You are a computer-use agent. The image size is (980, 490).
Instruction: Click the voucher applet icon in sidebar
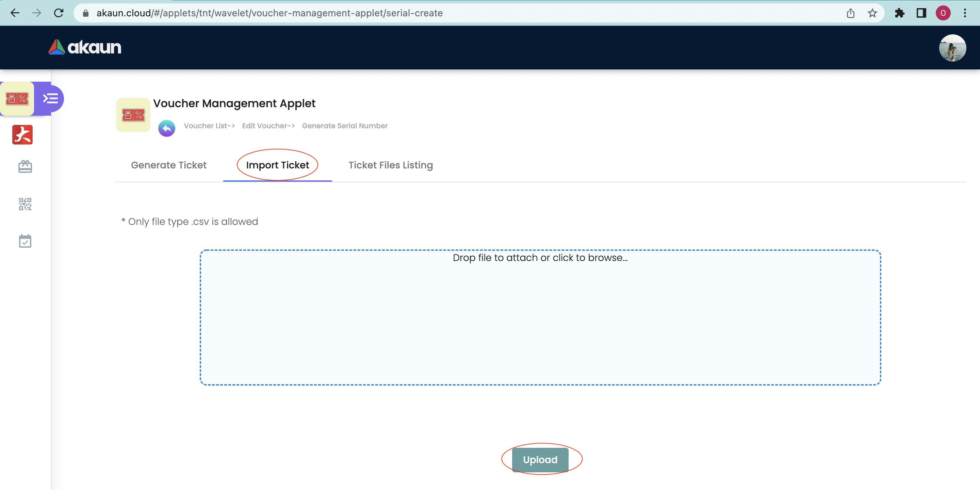tap(17, 99)
